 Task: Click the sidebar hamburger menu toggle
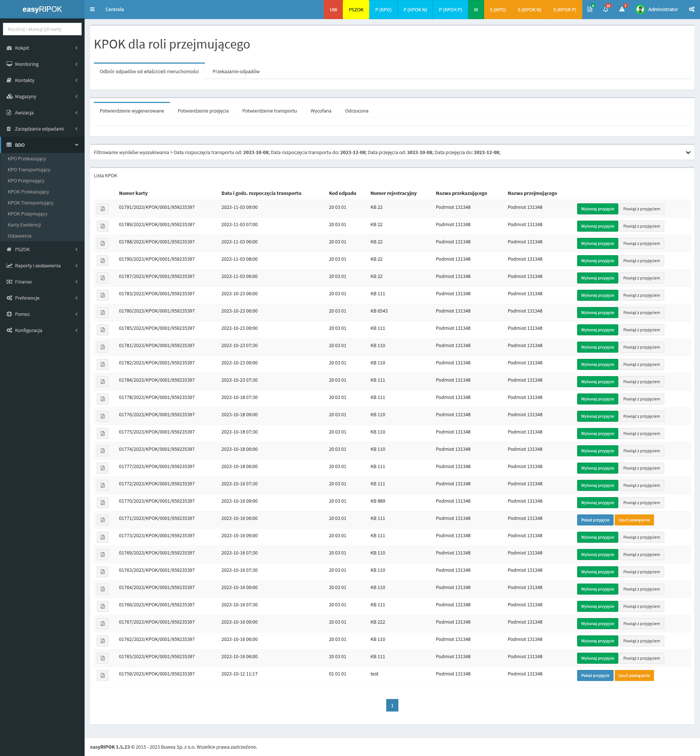point(92,9)
